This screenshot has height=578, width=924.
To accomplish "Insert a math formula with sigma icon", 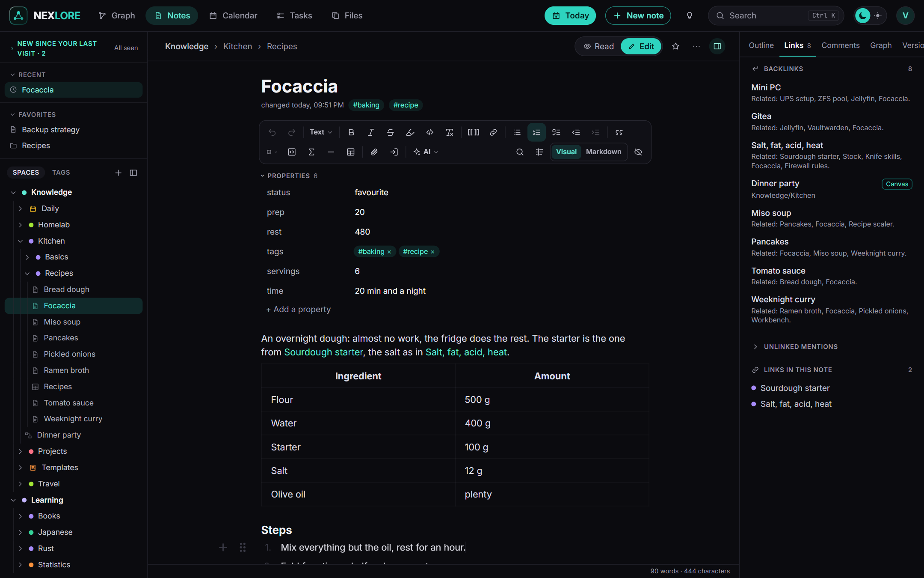I will (x=311, y=152).
